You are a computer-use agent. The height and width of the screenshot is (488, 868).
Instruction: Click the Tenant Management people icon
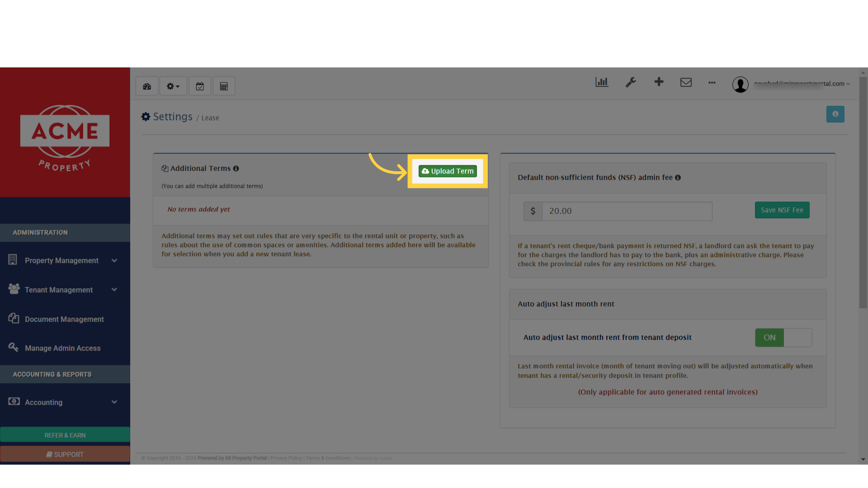point(14,289)
